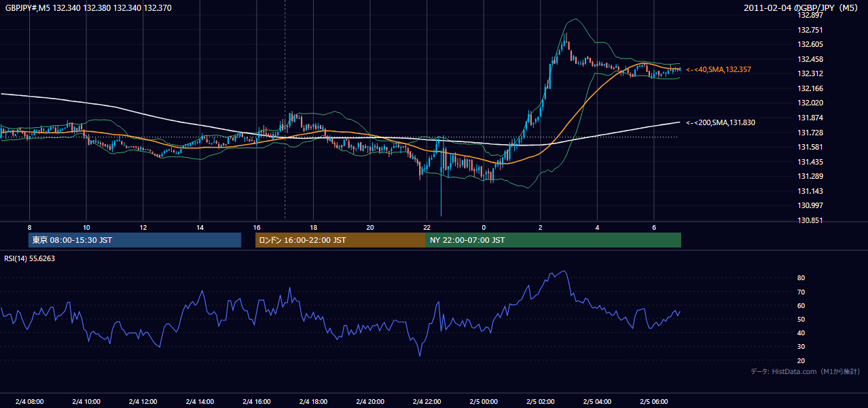Image resolution: width=868 pixels, height=408 pixels.
Task: Click the RSI axis level 60
Action: [x=801, y=305]
